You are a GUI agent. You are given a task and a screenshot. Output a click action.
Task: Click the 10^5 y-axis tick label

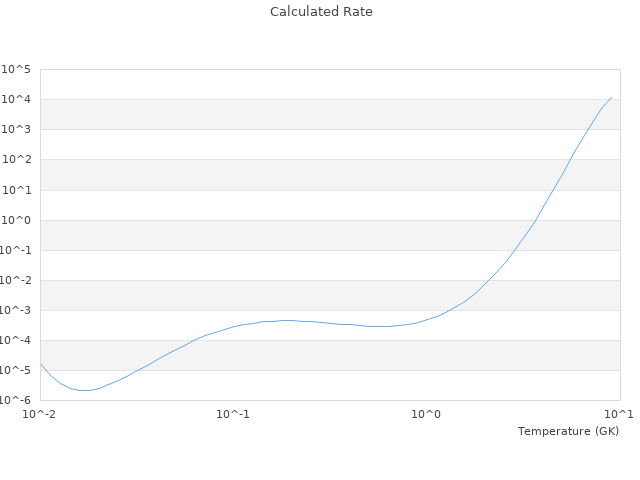16,70
